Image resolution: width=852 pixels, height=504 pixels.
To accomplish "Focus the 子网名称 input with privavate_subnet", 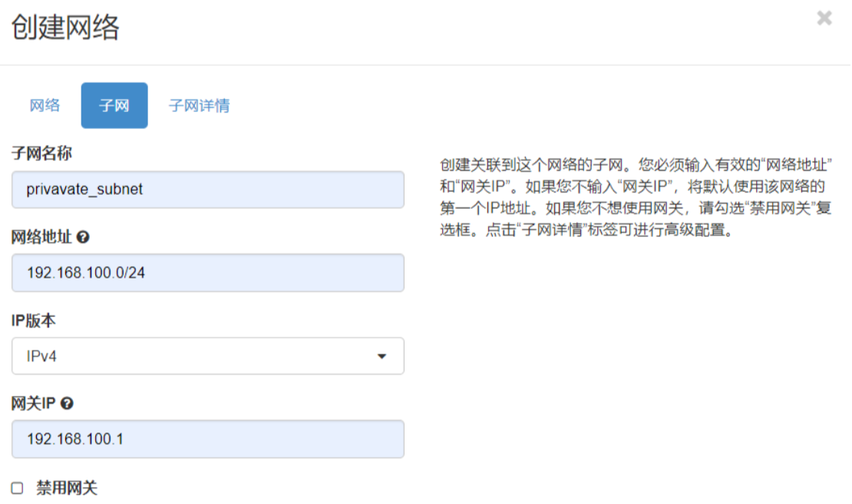I will [x=207, y=189].
